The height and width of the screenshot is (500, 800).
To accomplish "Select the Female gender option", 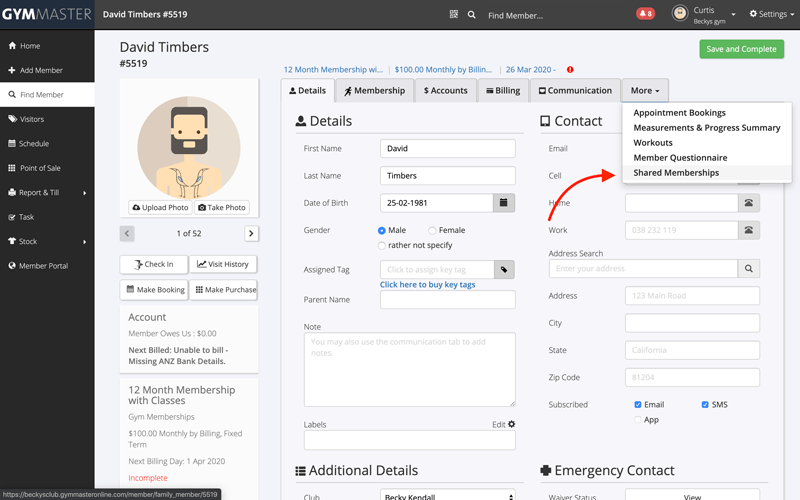I will [432, 230].
